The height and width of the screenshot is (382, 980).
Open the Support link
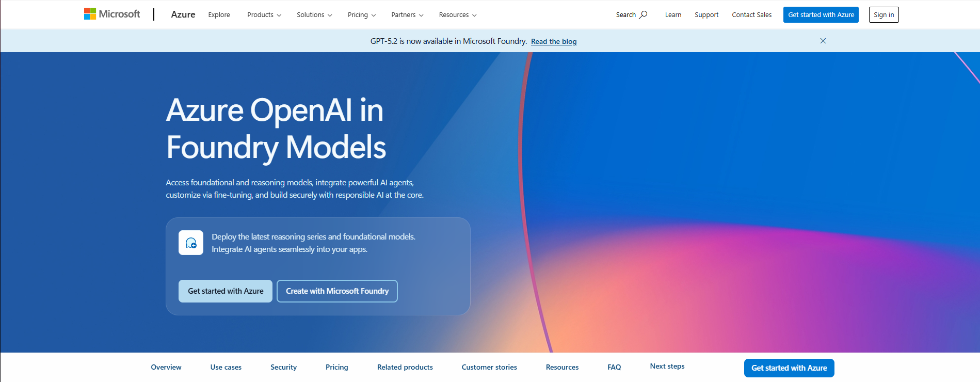point(706,15)
